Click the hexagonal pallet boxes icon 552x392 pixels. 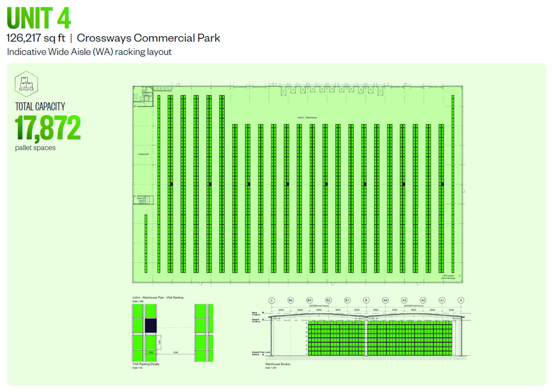[x=26, y=84]
